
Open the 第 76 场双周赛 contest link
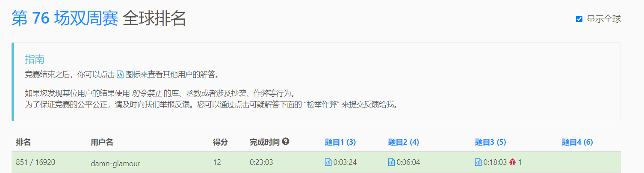coord(65,18)
